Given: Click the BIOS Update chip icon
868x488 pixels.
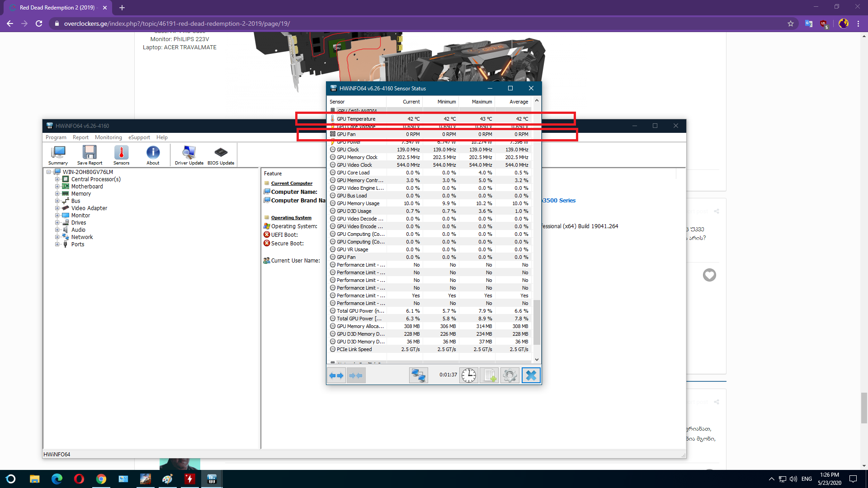Looking at the screenshot, I should coord(221,155).
